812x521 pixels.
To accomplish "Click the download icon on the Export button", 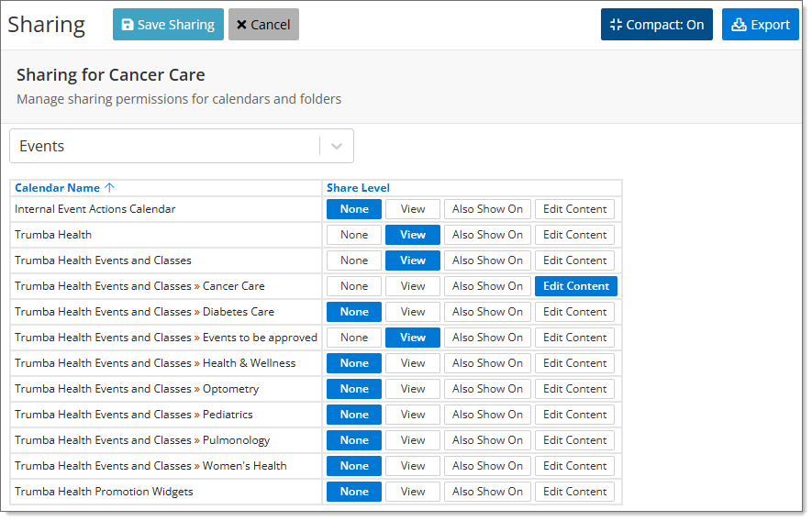I will (x=739, y=25).
